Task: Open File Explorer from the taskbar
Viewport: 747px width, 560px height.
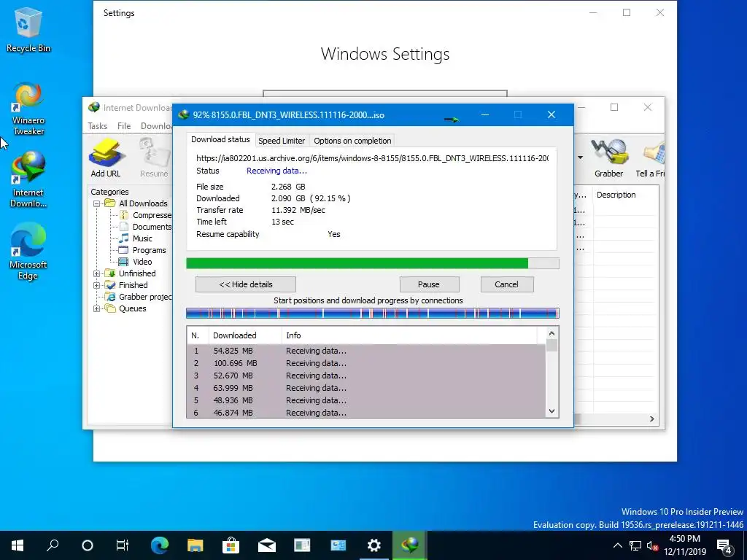Action: click(x=195, y=545)
